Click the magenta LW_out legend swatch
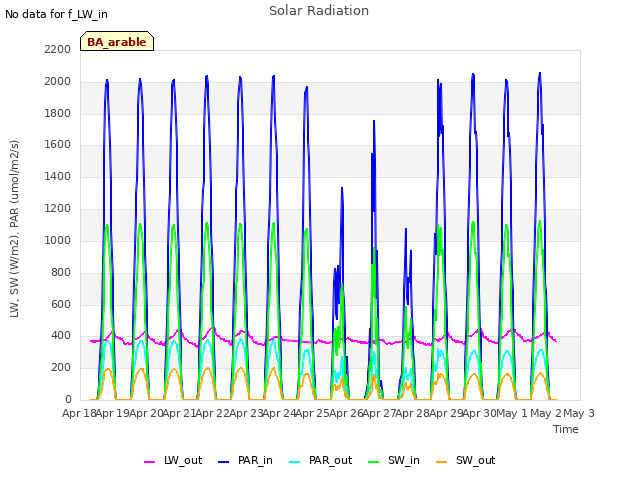Image resolution: width=640 pixels, height=480 pixels. point(149,462)
